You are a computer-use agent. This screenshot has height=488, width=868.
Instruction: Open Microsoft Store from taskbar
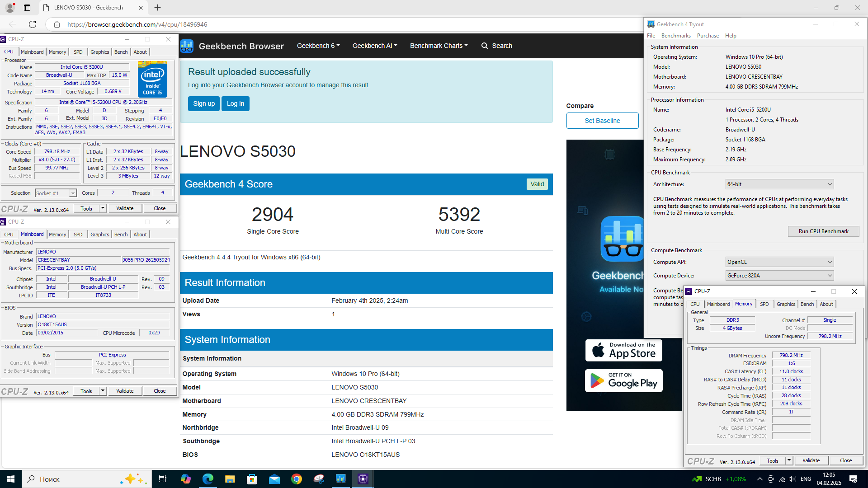pyautogui.click(x=252, y=479)
